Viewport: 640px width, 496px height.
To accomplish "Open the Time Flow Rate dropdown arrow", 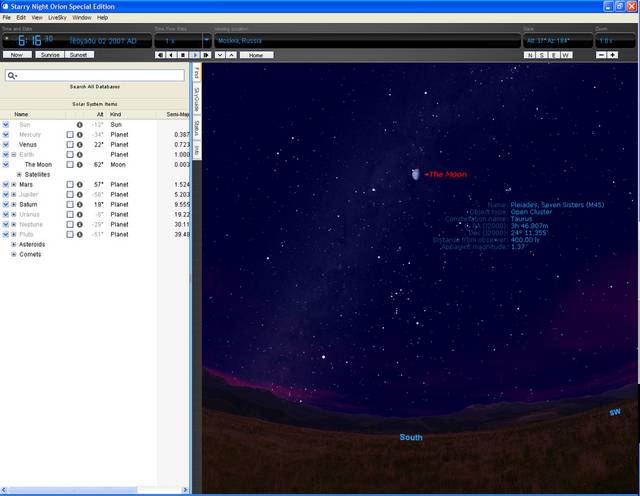I will [207, 40].
